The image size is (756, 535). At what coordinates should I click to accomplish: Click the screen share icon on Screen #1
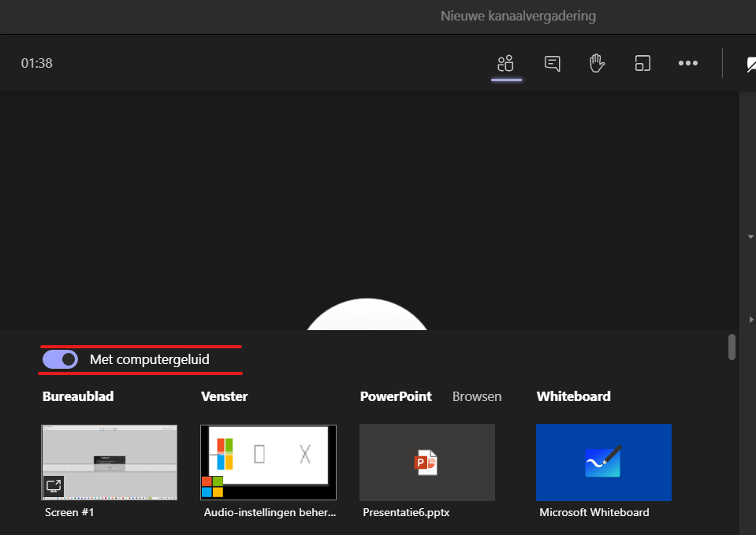pos(54,485)
